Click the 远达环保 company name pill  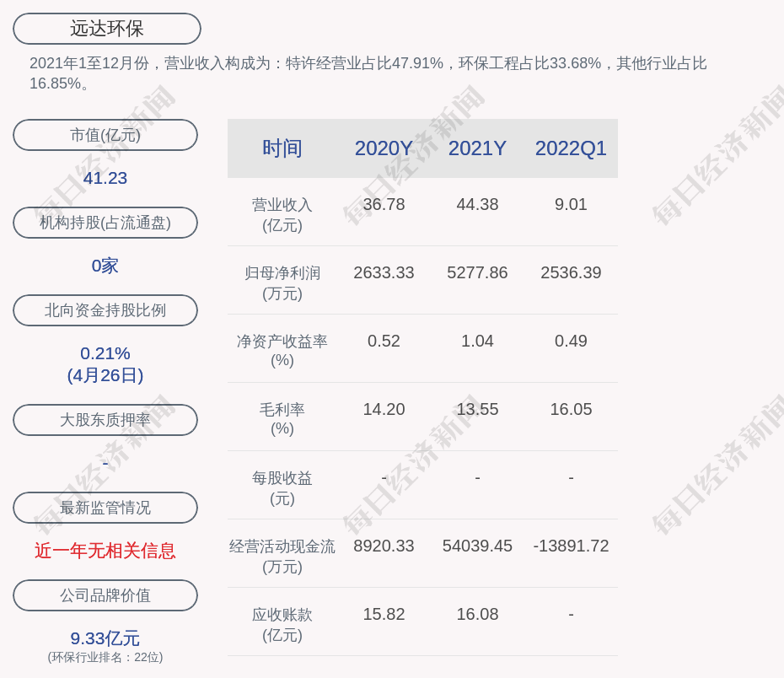(107, 29)
